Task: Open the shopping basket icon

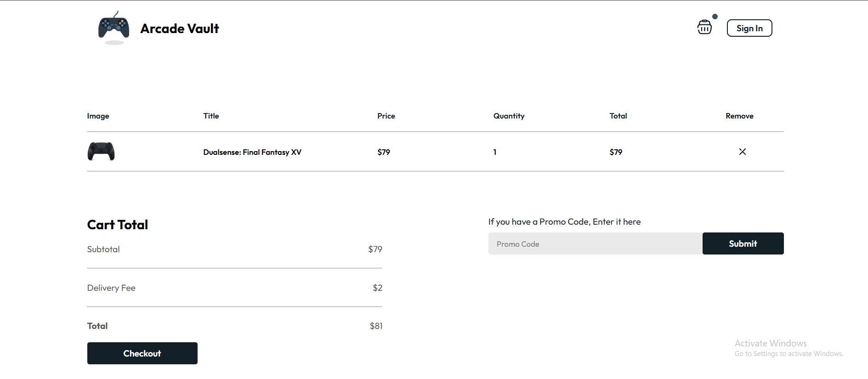Action: point(704,27)
